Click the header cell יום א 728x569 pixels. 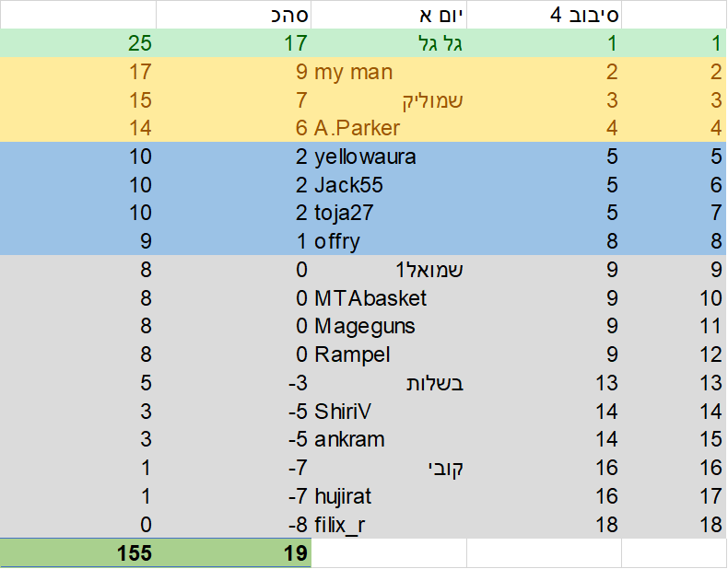point(389,15)
